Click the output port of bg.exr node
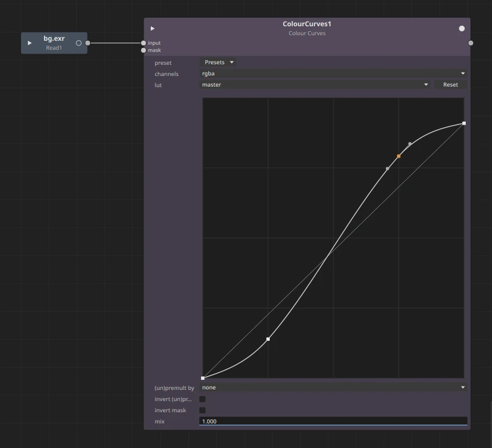Screen dimensions: 492x448 (88, 43)
